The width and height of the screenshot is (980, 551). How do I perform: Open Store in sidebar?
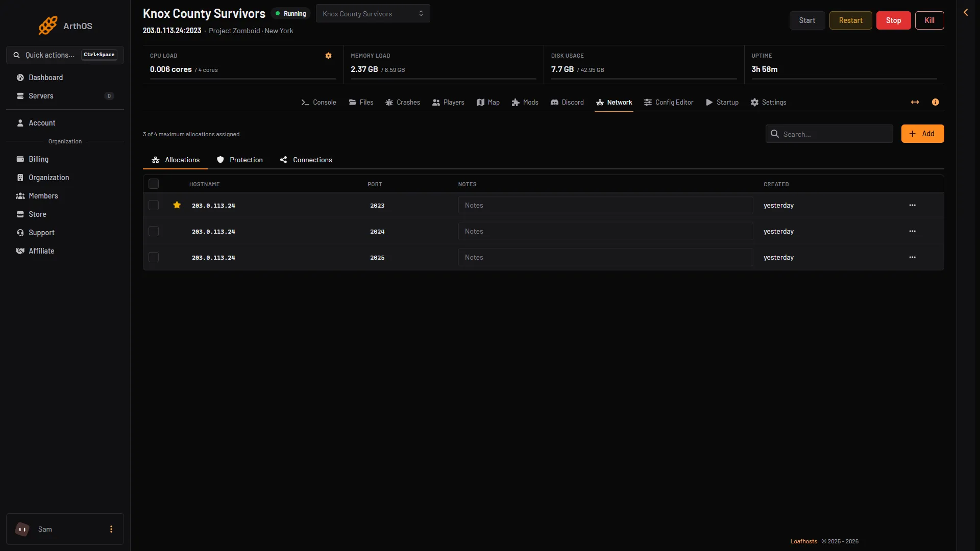tap(65, 214)
